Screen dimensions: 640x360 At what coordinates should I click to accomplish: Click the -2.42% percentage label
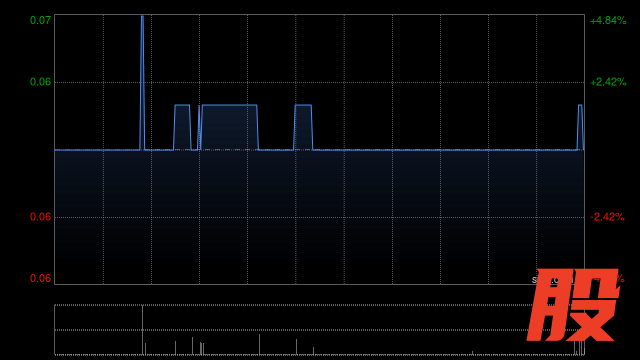point(607,217)
